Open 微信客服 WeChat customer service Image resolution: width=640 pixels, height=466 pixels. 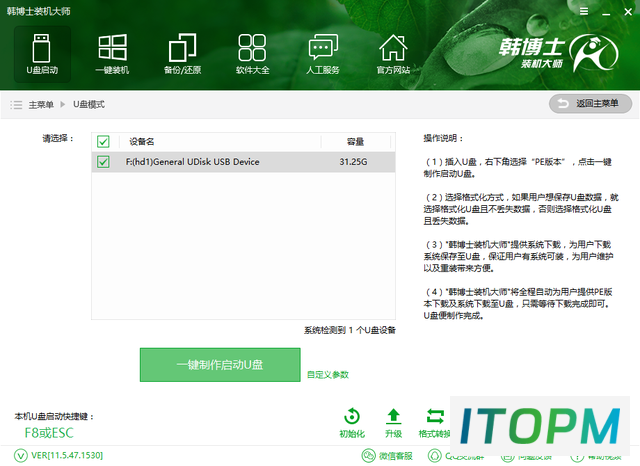387,456
